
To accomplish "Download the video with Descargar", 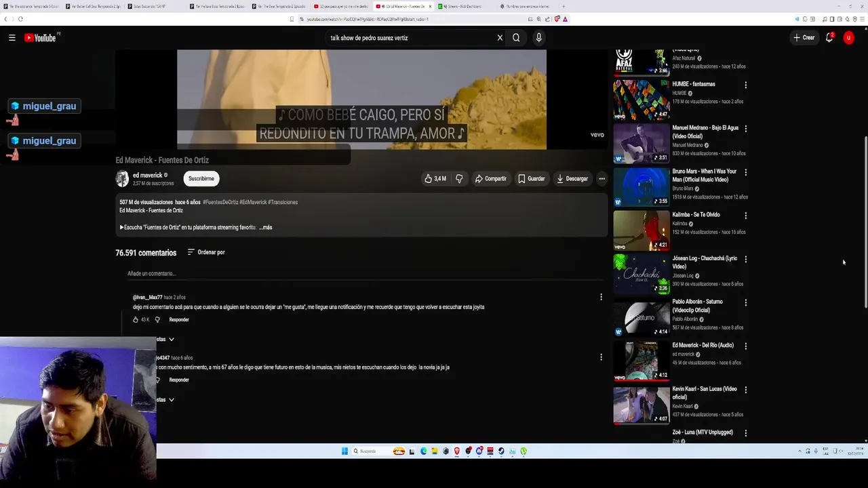I will pyautogui.click(x=572, y=179).
